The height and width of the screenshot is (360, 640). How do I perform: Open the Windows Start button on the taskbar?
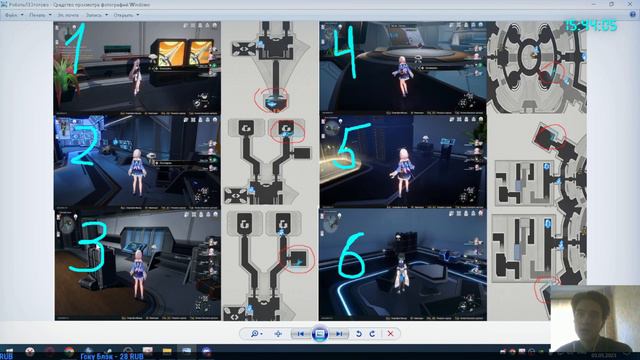9,351
